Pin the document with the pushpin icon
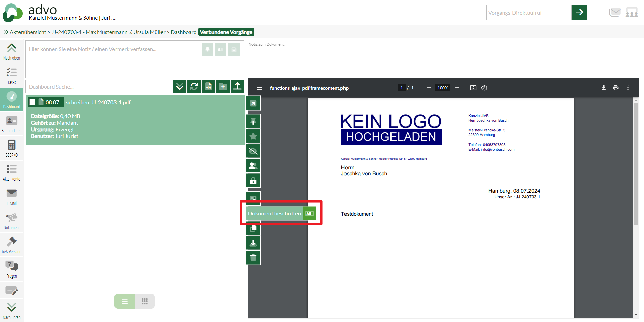 [x=253, y=121]
